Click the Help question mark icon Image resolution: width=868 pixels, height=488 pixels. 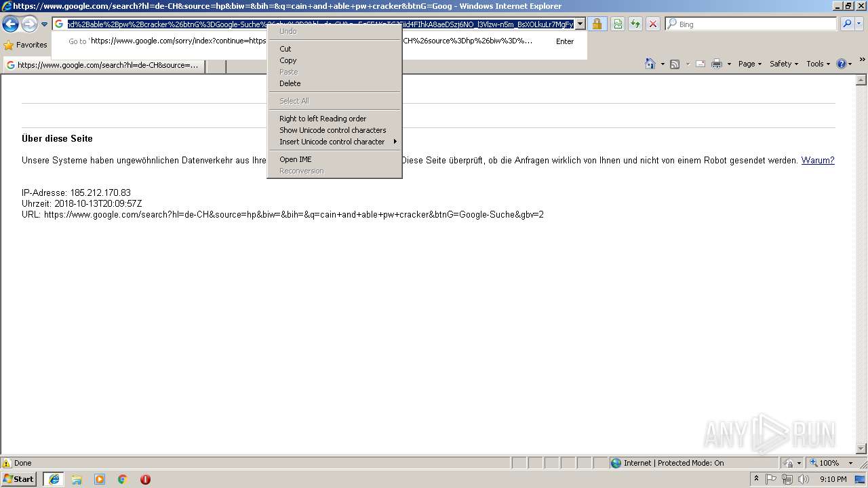(842, 64)
